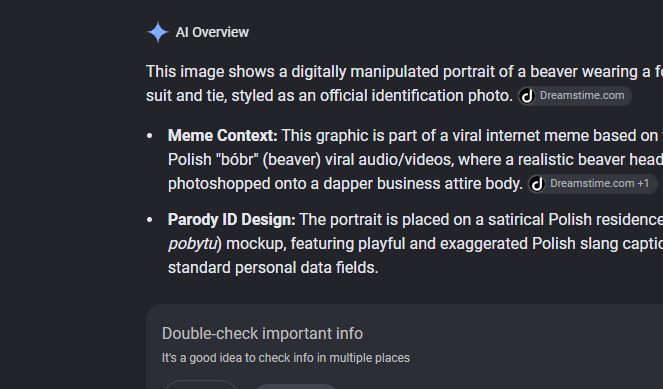Click 'It's a good idea to check info' text

pyautogui.click(x=285, y=358)
